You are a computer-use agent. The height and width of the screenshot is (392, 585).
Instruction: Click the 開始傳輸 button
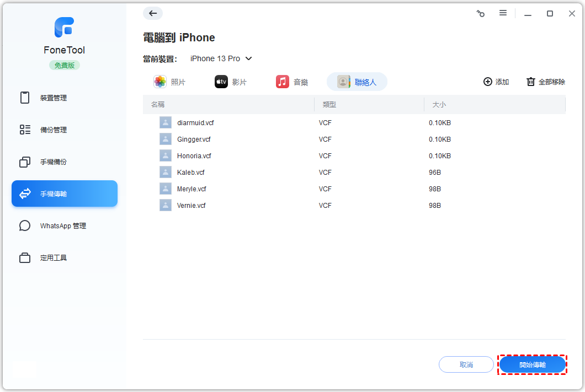pos(533,365)
